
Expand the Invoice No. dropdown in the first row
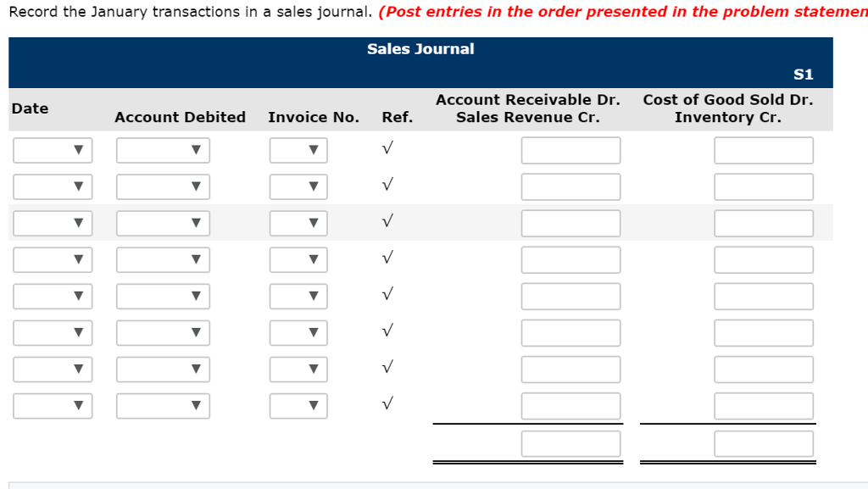(298, 150)
